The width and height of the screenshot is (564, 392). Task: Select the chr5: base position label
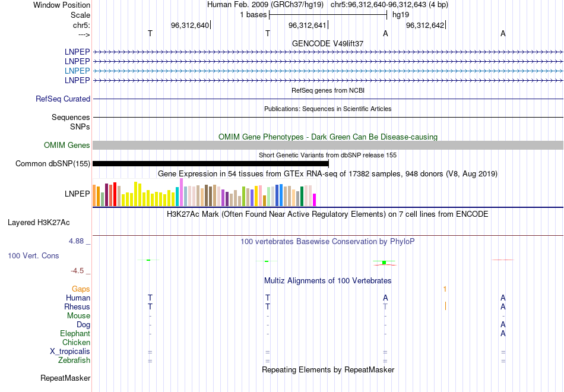coord(81,25)
